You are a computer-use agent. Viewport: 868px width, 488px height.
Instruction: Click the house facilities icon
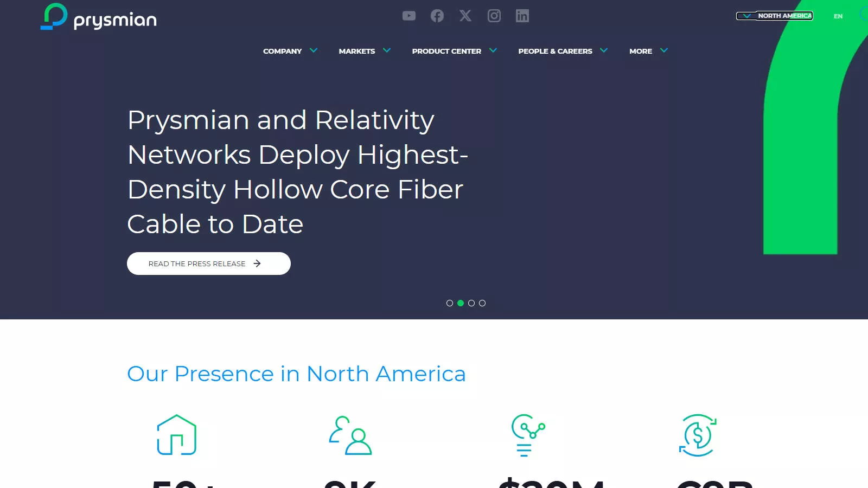176,434
